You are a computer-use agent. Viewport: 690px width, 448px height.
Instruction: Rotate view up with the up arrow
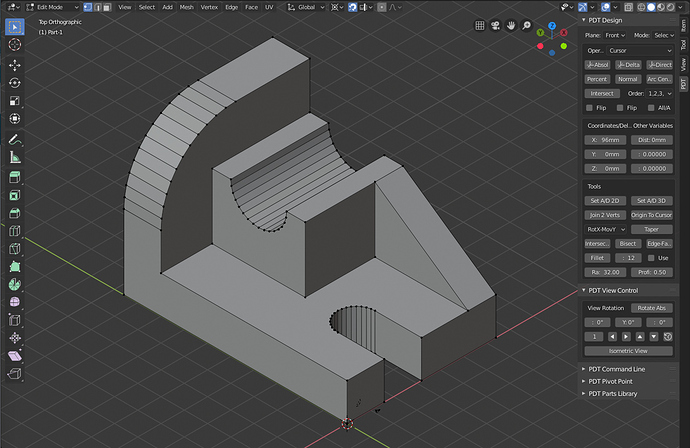[x=640, y=337]
